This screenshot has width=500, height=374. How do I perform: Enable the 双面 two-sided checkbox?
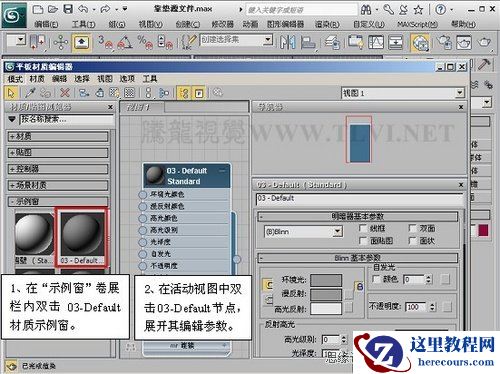coord(413,228)
